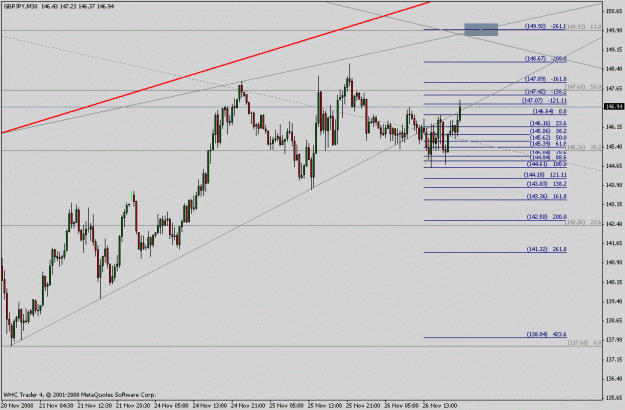This screenshot has width=625, height=410.
Task: Click the 135.65 price axis label
Action: click(x=614, y=398)
